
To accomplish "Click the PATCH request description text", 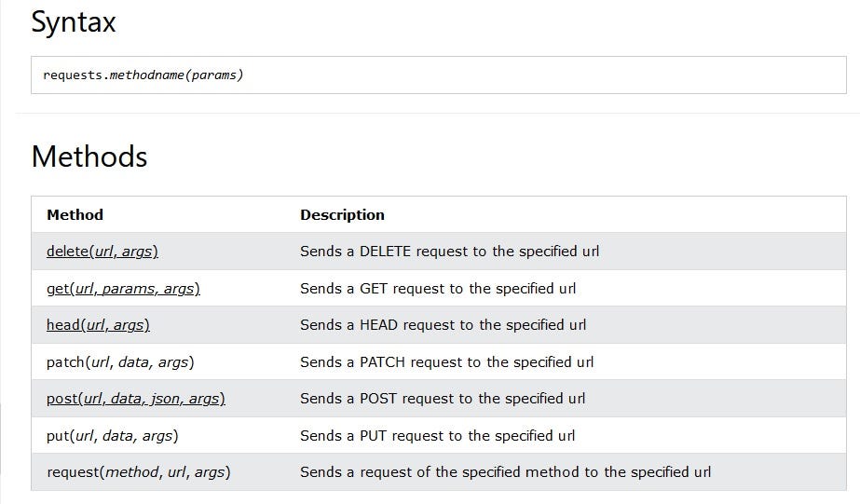I will click(447, 362).
